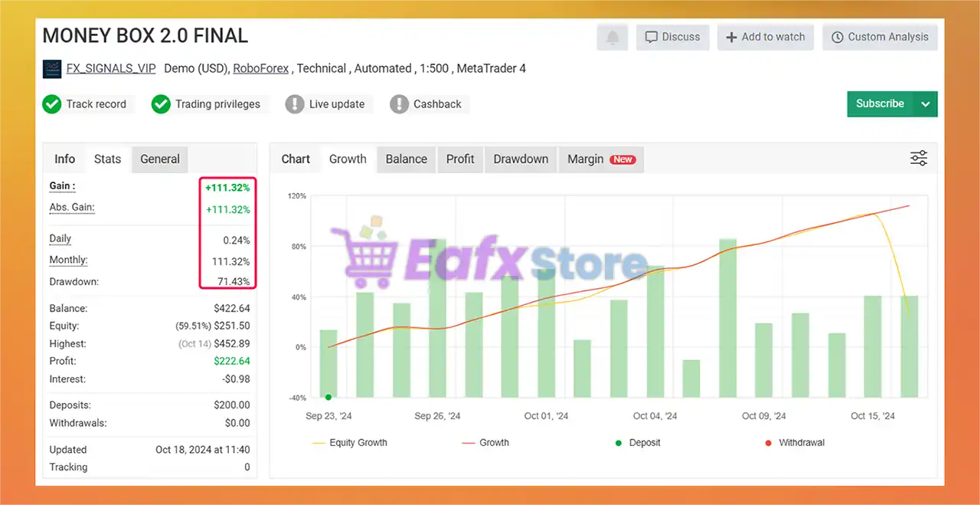
Task: Click the Monthly label
Action: 68,260
